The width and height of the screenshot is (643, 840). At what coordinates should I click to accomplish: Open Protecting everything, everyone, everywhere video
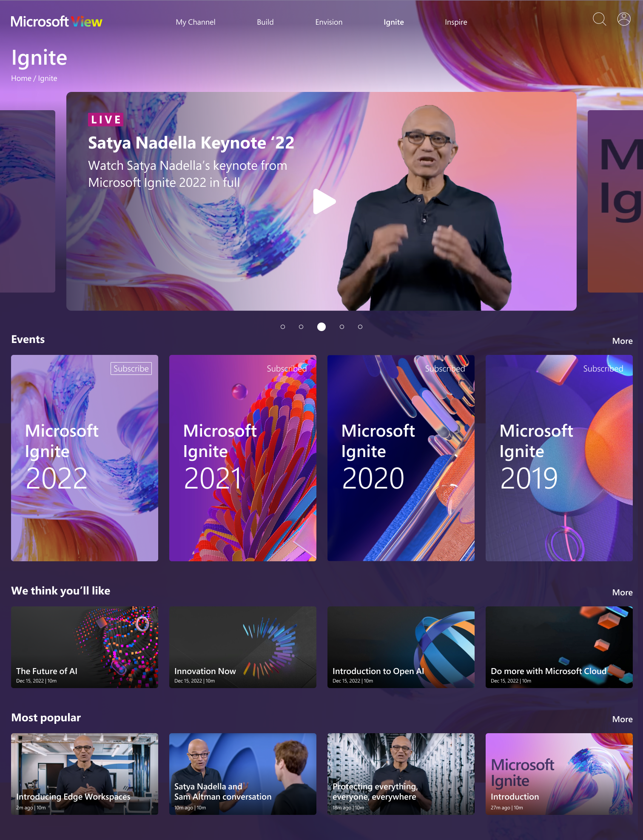coord(401,774)
